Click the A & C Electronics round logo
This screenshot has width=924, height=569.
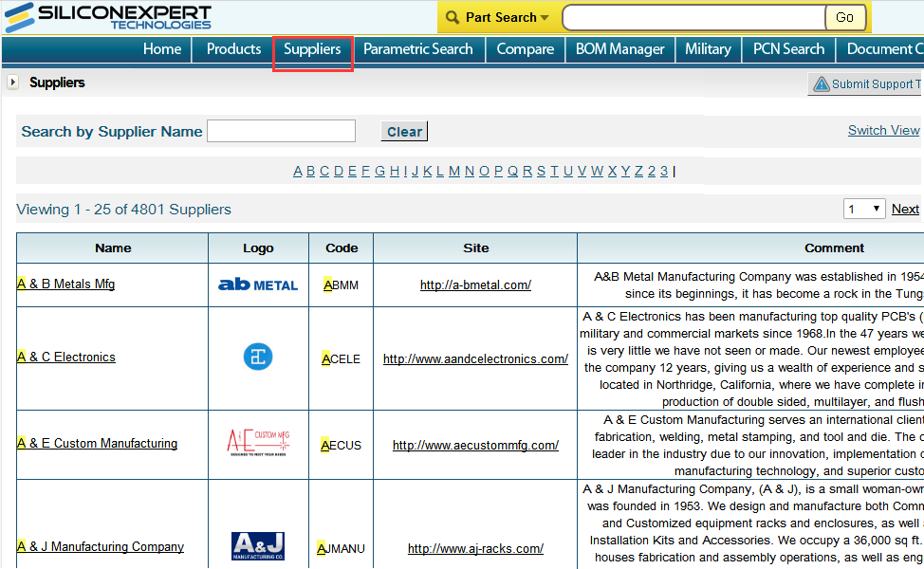click(x=258, y=357)
